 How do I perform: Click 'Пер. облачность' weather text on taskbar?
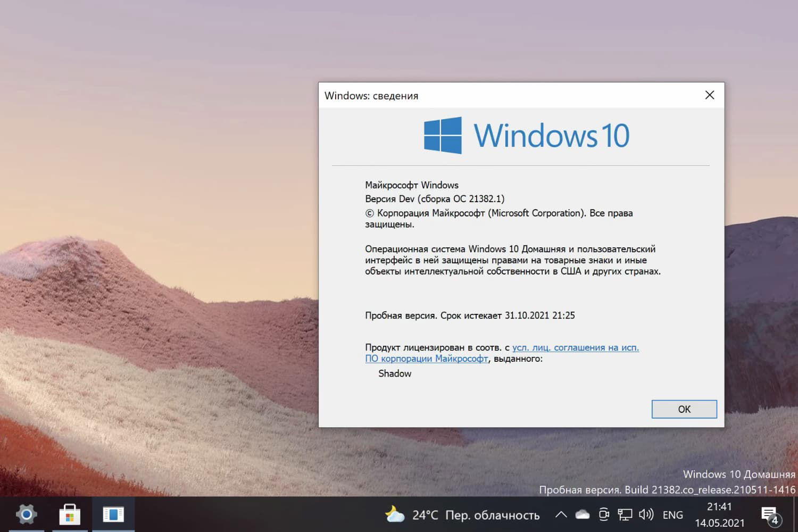pyautogui.click(x=492, y=514)
